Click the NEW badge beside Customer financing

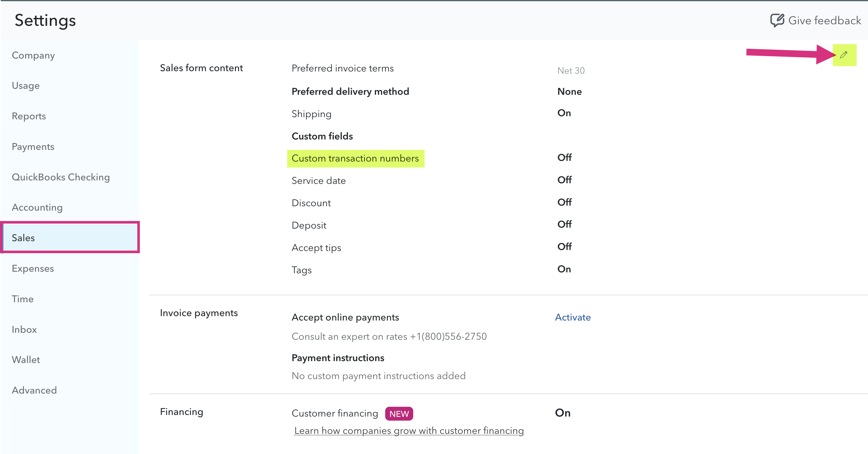coord(399,414)
